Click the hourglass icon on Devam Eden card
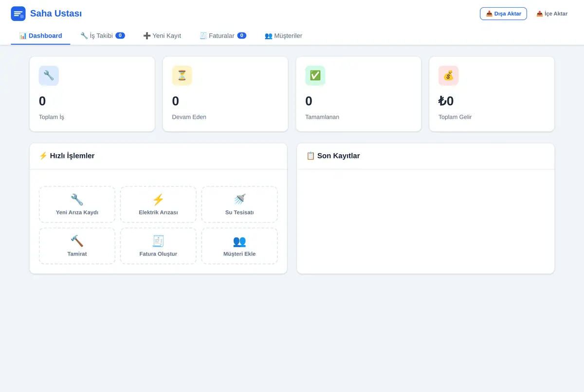Viewport: 584px width, 392px height. pyautogui.click(x=182, y=75)
